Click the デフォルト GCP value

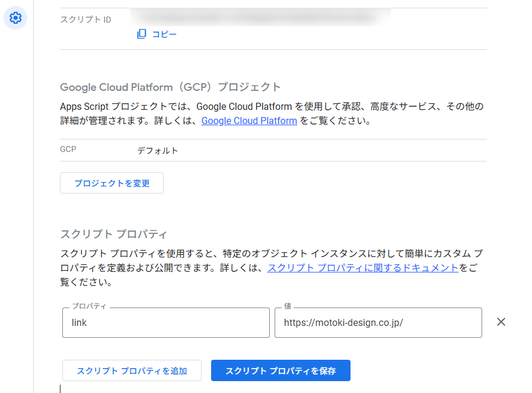click(158, 151)
